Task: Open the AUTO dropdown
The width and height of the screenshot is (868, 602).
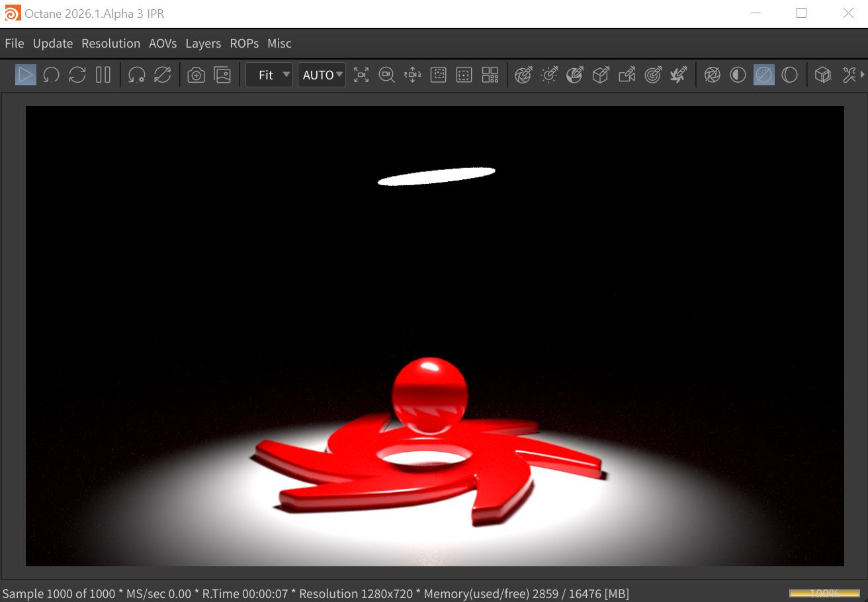Action: pos(322,75)
